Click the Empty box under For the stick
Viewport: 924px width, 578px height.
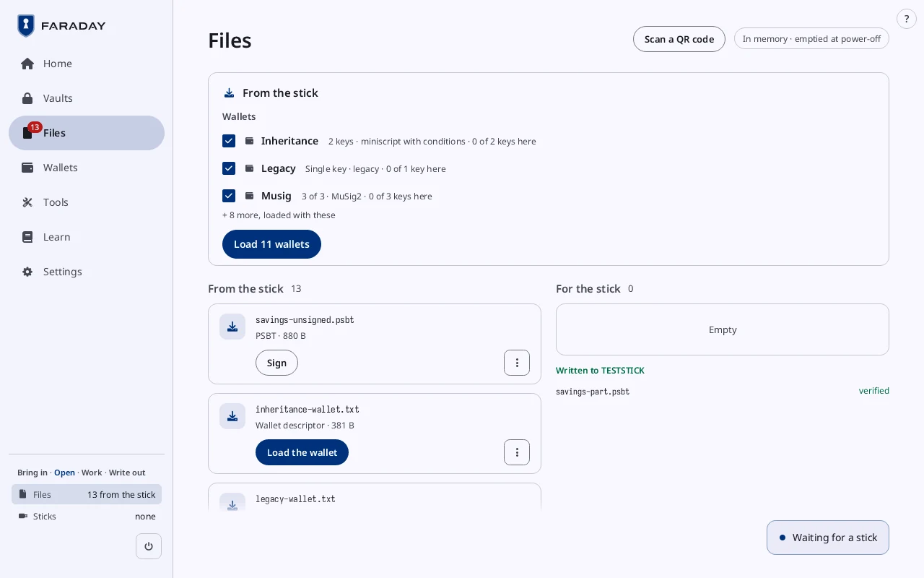723,329
